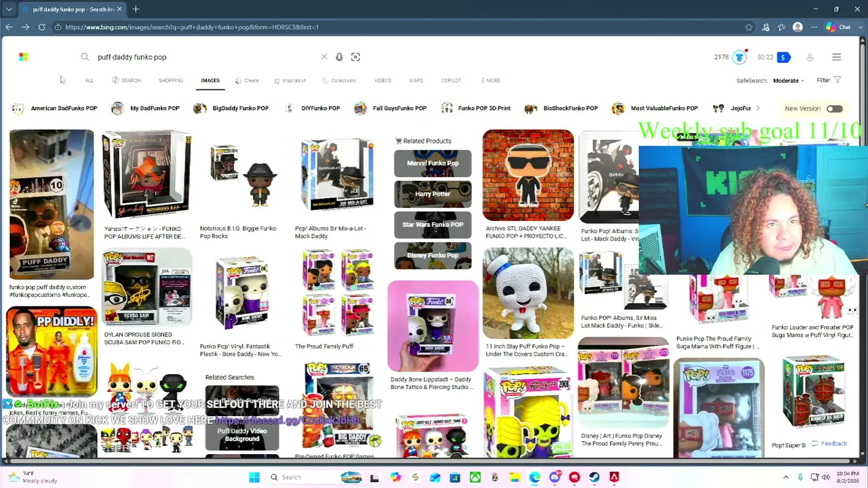868x488 pixels.
Task: Launch Microsoft Store from the taskbar
Action: tap(455, 477)
